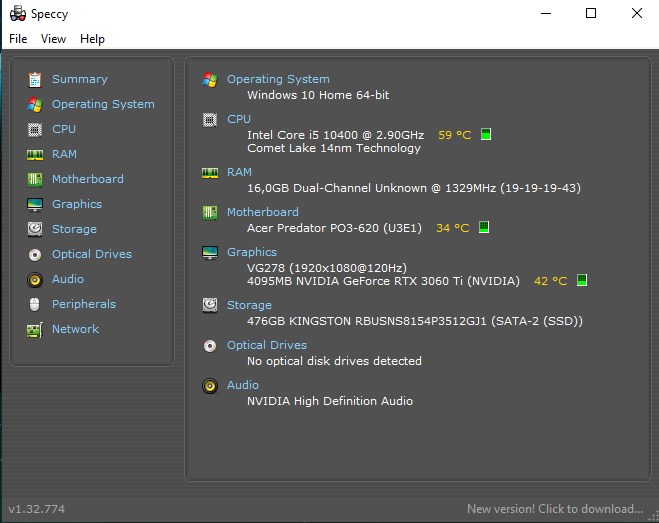Click the Storage drive icon in sidebar
Screen dimensions: 659x523
pos(35,229)
